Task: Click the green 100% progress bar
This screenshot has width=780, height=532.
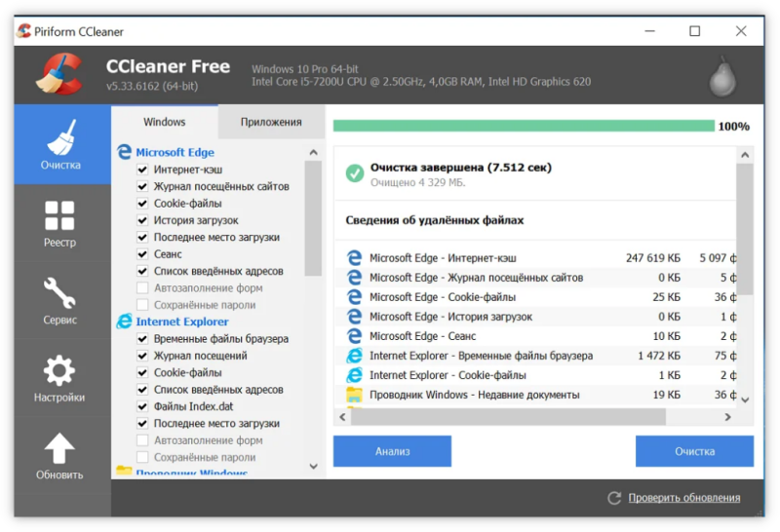Action: pyautogui.click(x=524, y=126)
